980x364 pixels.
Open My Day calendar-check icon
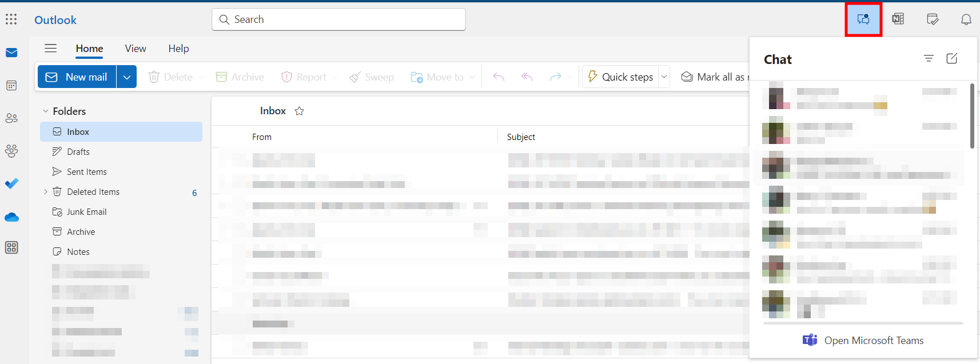932,19
